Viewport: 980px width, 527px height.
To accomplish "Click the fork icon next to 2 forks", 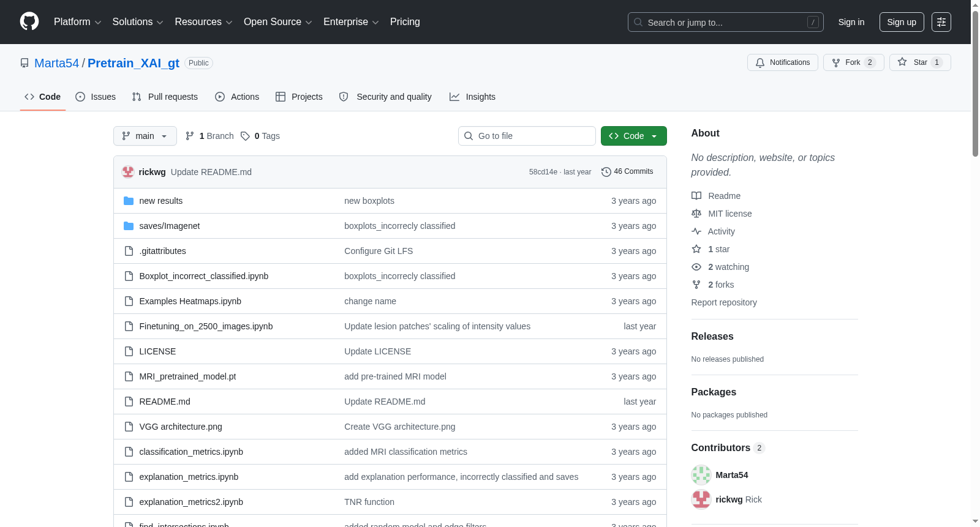I will [696, 285].
